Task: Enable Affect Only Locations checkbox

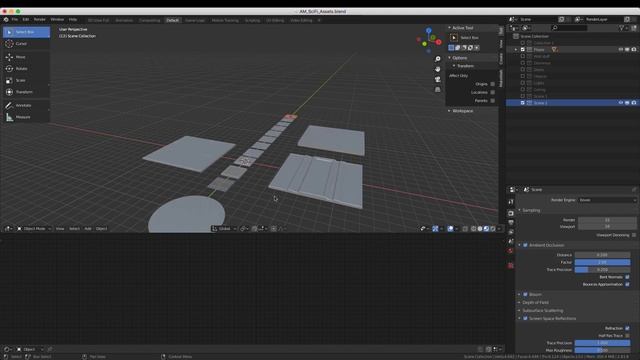Action: pyautogui.click(x=493, y=92)
